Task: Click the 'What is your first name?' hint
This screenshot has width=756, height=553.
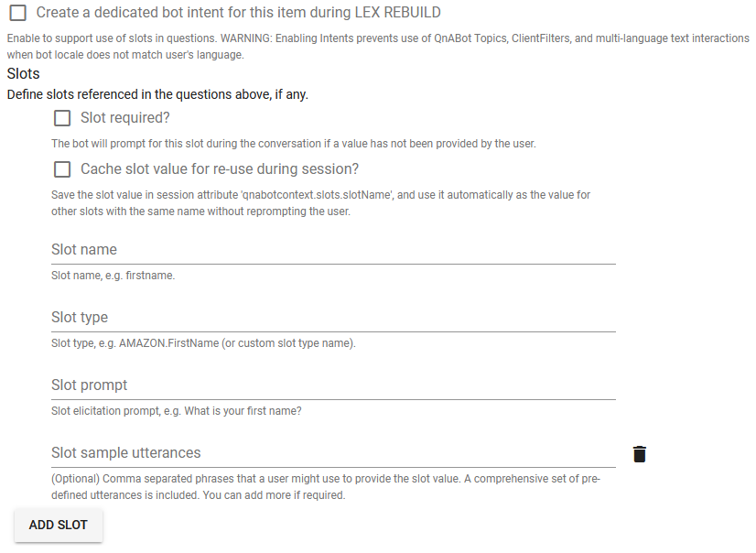Action: 176,411
